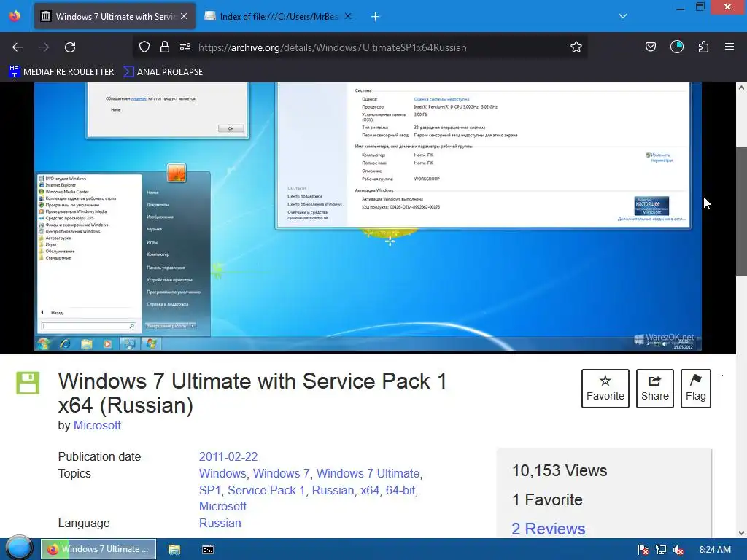747x560 pixels.
Task: Click the scrollbar up arrow
Action: (741, 87)
